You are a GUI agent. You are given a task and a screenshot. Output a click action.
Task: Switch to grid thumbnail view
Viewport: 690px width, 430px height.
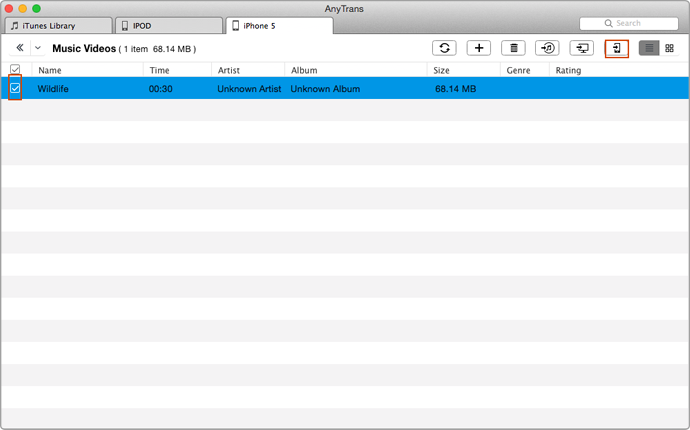[669, 48]
